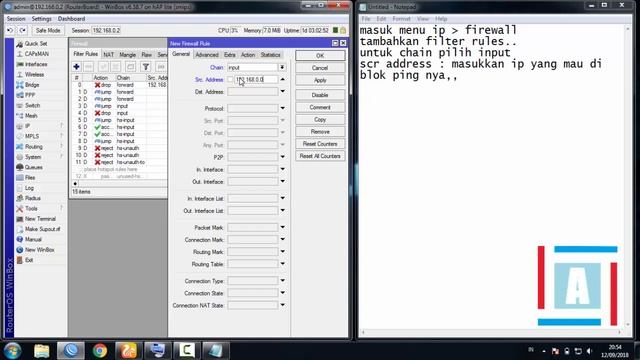Open the Files sidebar icon
This screenshot has height=360, width=640.
tap(19, 178)
